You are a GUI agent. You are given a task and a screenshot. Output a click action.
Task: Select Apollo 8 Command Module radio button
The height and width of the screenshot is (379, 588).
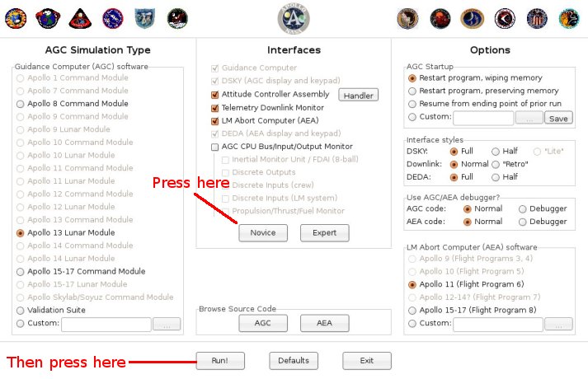pyautogui.click(x=21, y=104)
